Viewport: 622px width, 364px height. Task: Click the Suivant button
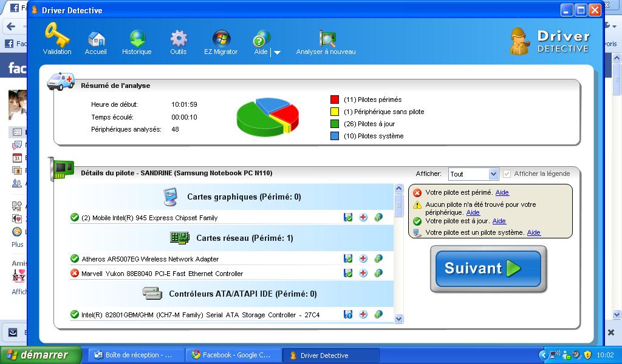coord(488,269)
